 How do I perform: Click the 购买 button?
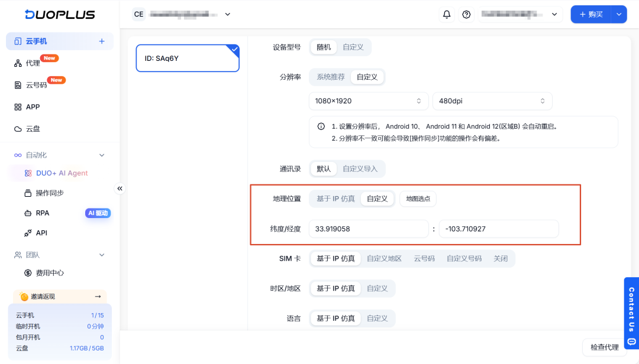point(591,14)
